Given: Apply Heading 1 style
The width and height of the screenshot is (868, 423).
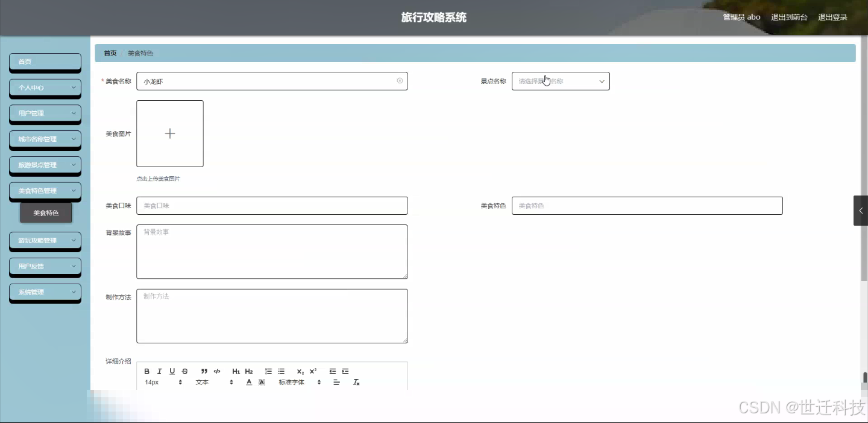Looking at the screenshot, I should [236, 371].
